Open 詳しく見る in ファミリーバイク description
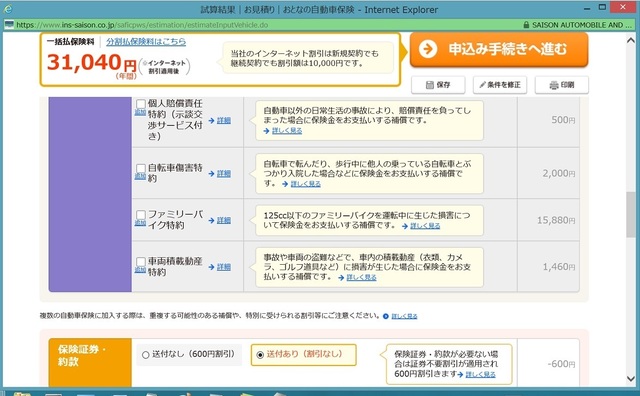Screen dimensions: 640x396 (x=425, y=226)
